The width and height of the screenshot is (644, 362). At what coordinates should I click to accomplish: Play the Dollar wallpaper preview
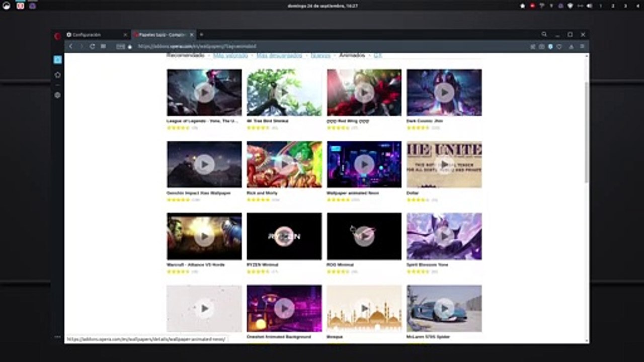point(444,164)
